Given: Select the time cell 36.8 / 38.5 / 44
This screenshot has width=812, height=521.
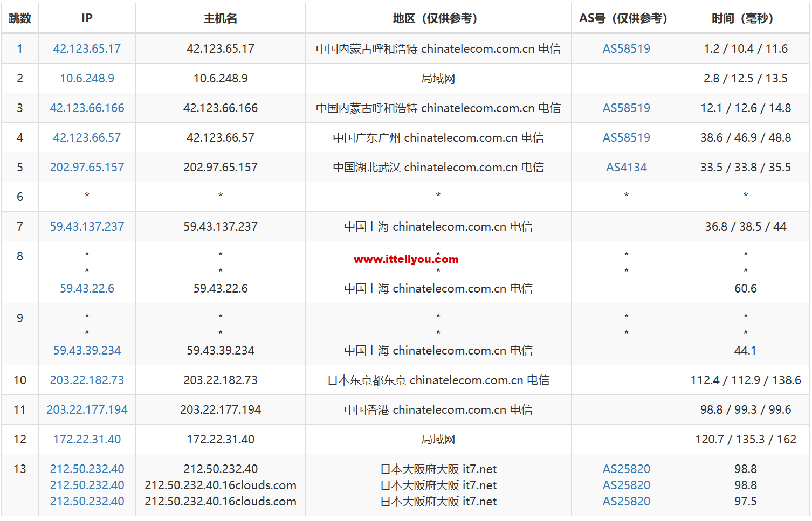Looking at the screenshot, I should pyautogui.click(x=745, y=226).
